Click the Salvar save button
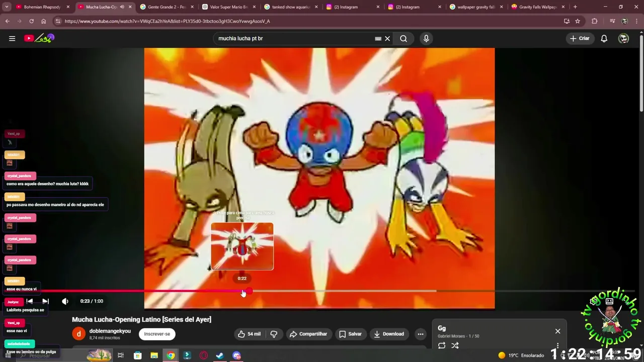This screenshot has height=362, width=644. pyautogui.click(x=350, y=334)
